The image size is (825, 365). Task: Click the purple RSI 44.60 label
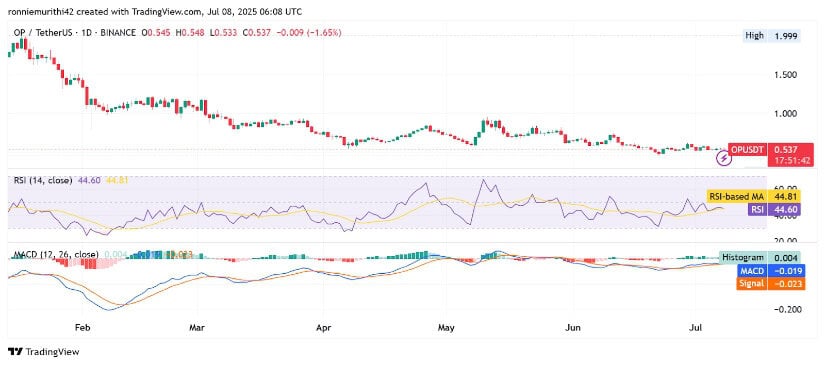pos(774,209)
